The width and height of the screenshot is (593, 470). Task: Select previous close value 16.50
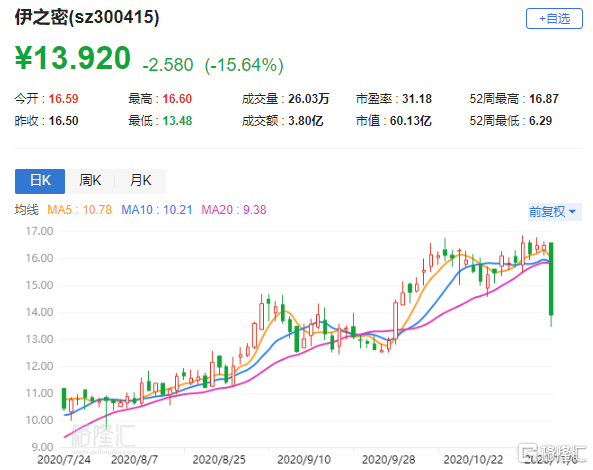click(x=64, y=121)
